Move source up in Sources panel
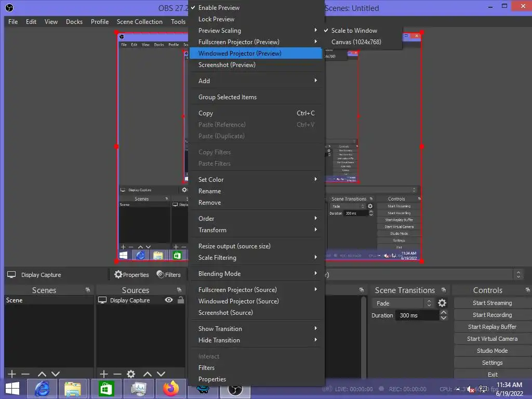This screenshot has width=532, height=399. tap(147, 374)
